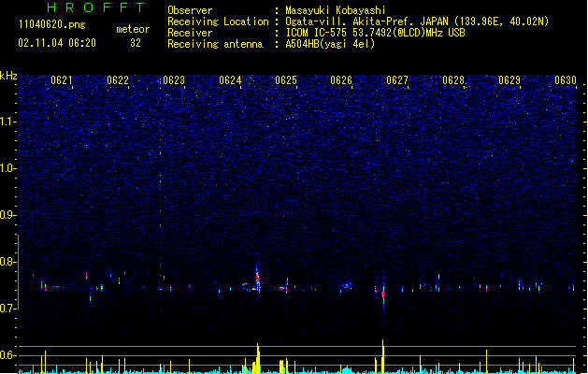The height and width of the screenshot is (374, 588).
Task: Click the Observer label
Action: click(x=190, y=10)
